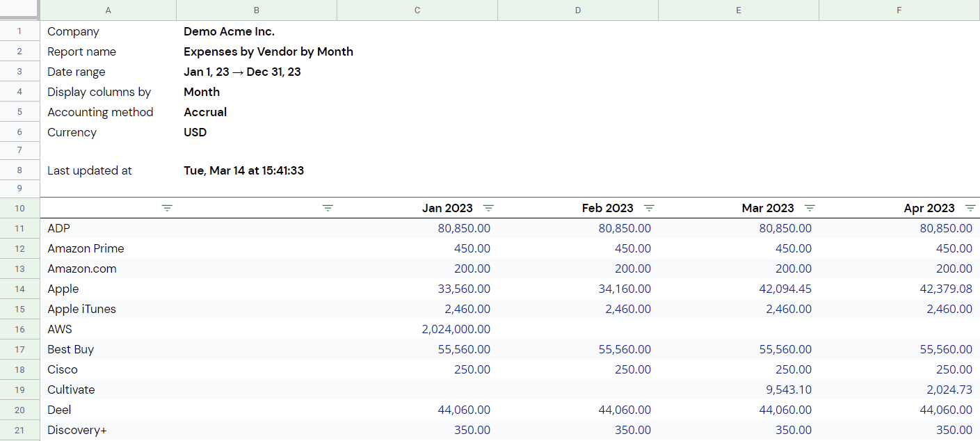The width and height of the screenshot is (980, 441).
Task: Select row 16 header number
Action: click(x=19, y=329)
